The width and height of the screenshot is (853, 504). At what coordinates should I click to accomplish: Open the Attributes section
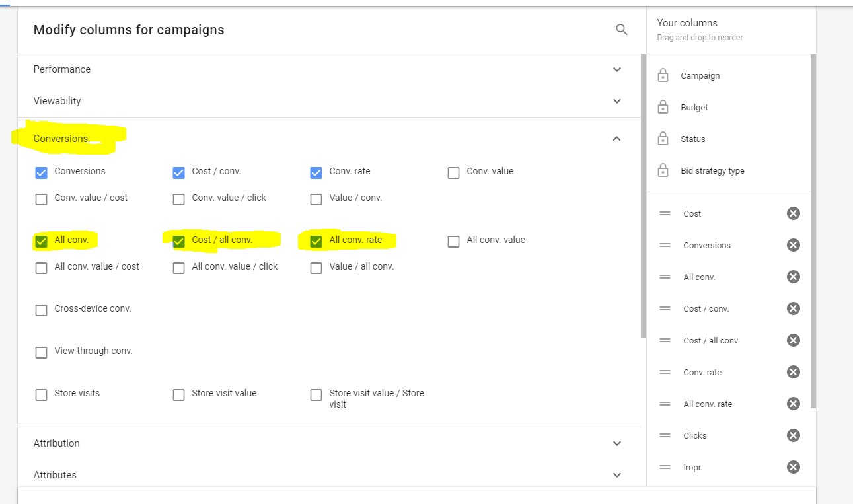tap(616, 475)
